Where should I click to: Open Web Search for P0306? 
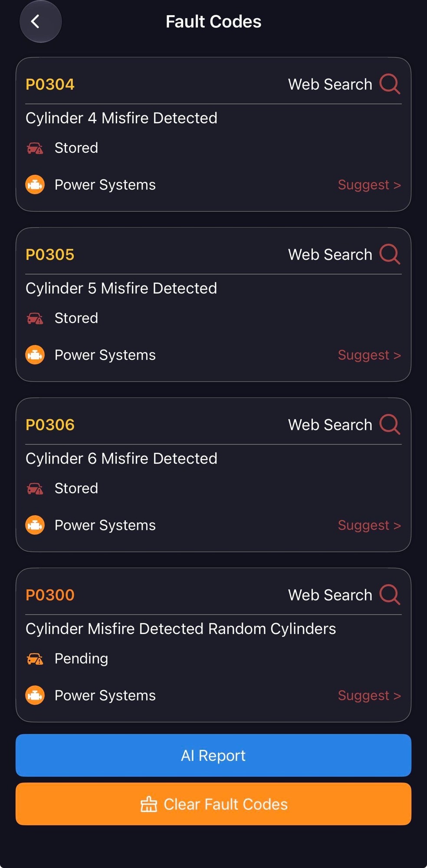[x=330, y=424]
